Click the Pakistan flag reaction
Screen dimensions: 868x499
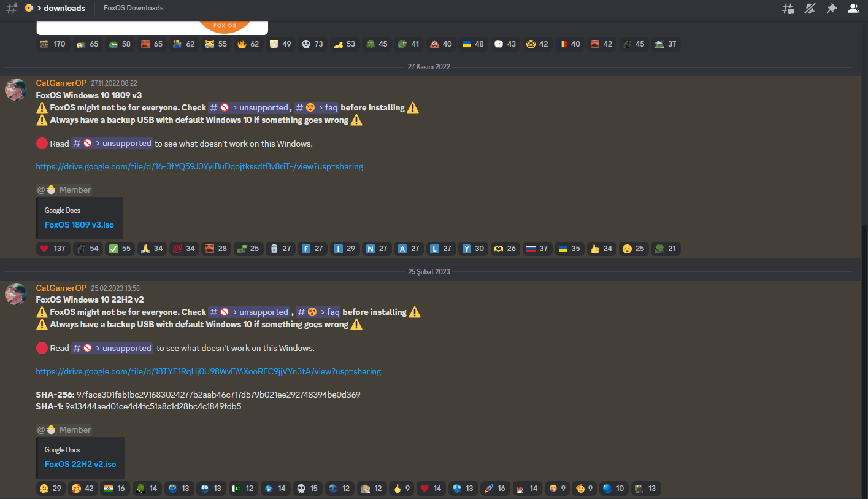[x=243, y=489]
